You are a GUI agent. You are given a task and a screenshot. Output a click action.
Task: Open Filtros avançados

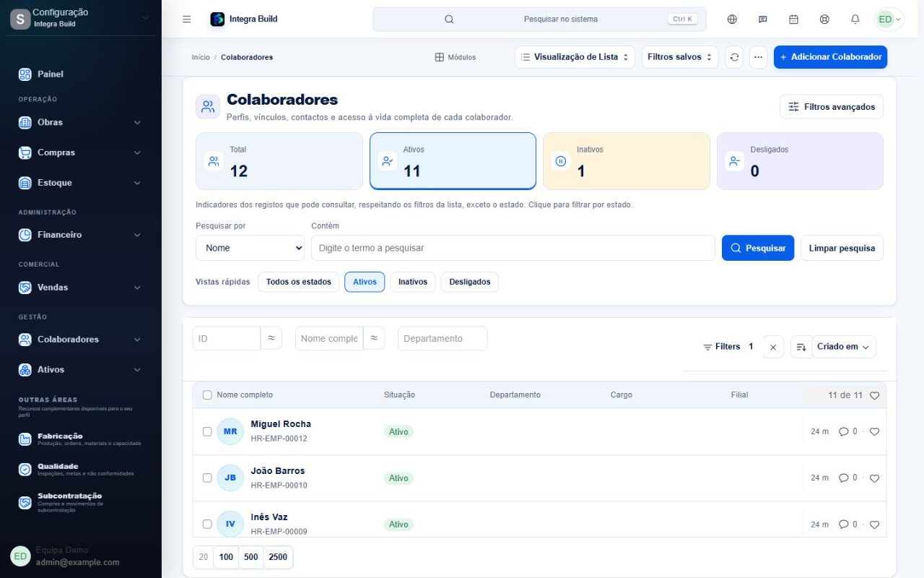[832, 107]
